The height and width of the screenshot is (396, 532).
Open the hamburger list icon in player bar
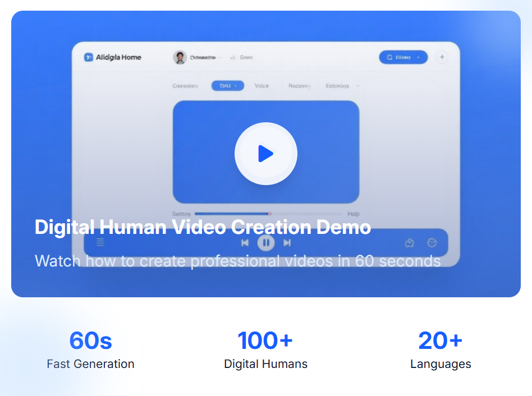point(100,243)
